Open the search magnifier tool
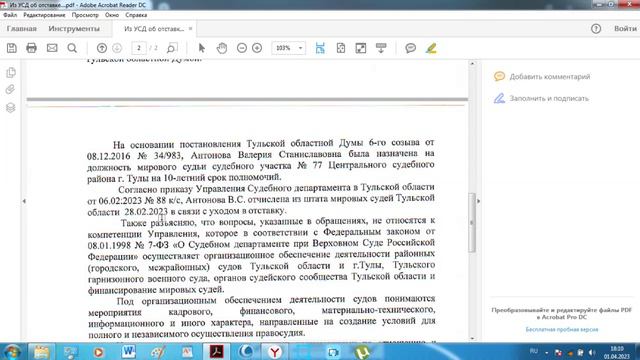Image resolution: width=640 pixels, height=360 pixels. (x=72, y=48)
